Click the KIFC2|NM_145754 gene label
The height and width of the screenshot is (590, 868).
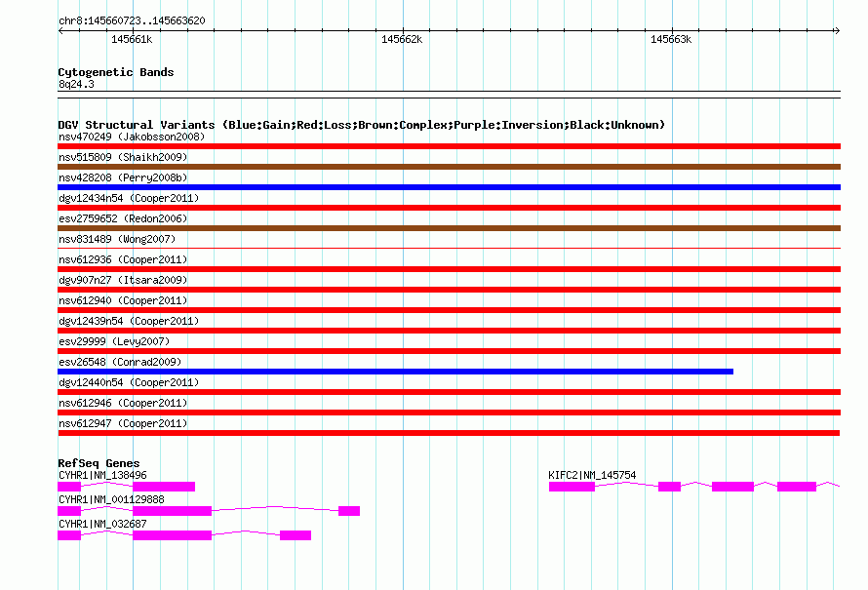pos(592,476)
